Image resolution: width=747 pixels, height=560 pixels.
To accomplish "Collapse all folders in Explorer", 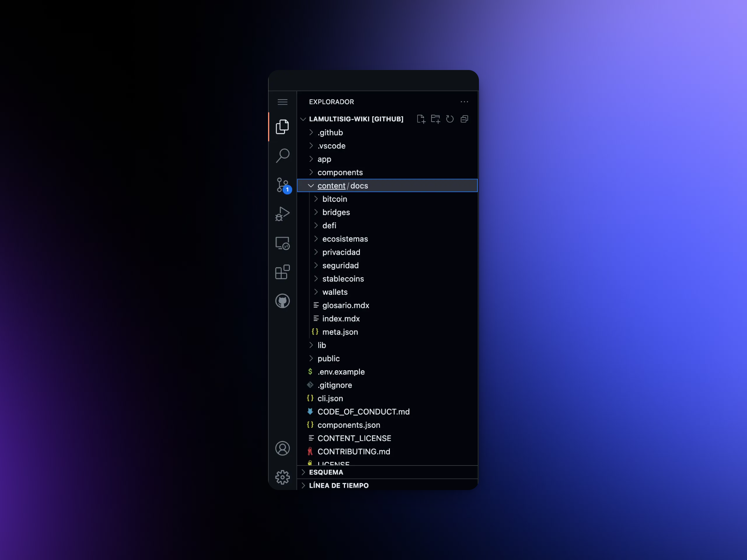I will (464, 119).
